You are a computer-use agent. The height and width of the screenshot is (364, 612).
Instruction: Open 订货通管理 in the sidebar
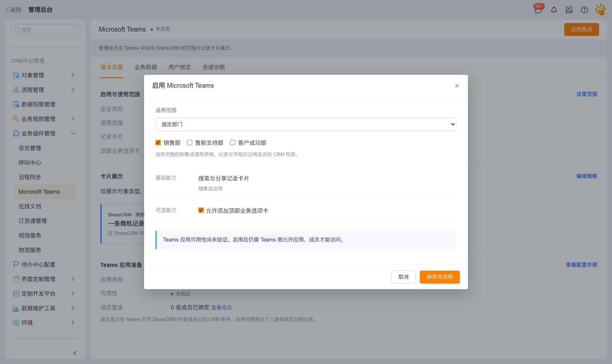coord(45,221)
